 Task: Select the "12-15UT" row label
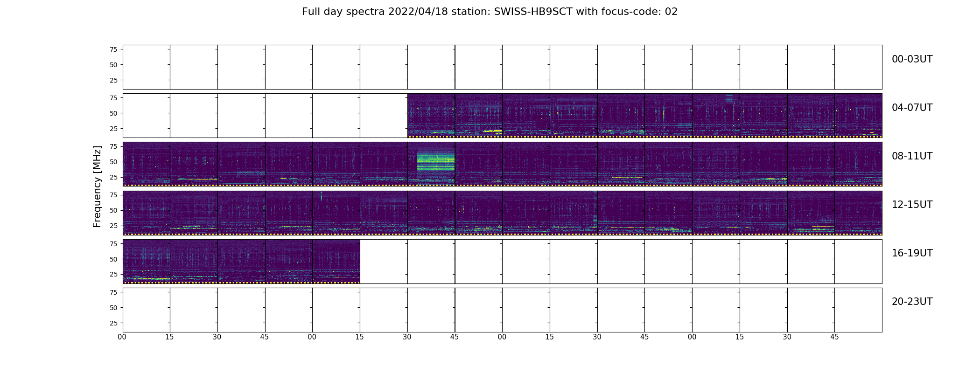(912, 205)
